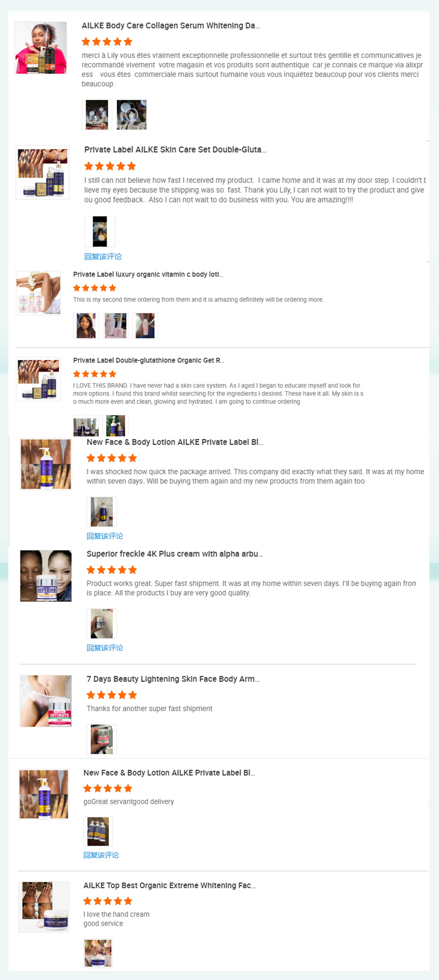This screenshot has width=439, height=980.
Task: Click reply link under Skin Care Set review
Action: (x=103, y=256)
